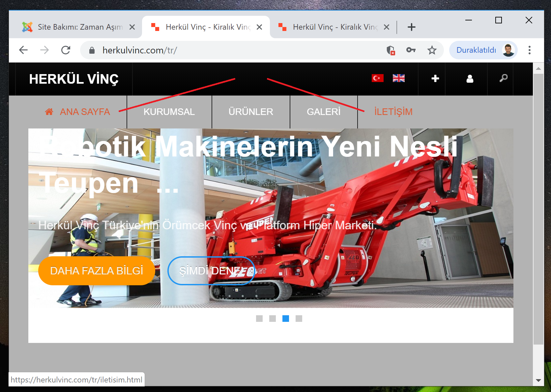Reload the herkulvinc.com page
This screenshot has width=551, height=392.
click(66, 50)
